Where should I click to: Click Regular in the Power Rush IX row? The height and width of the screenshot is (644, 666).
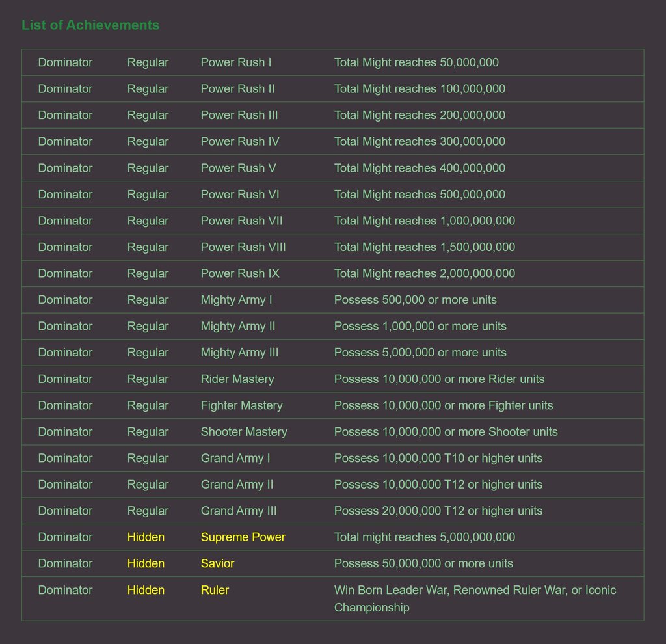click(x=148, y=274)
